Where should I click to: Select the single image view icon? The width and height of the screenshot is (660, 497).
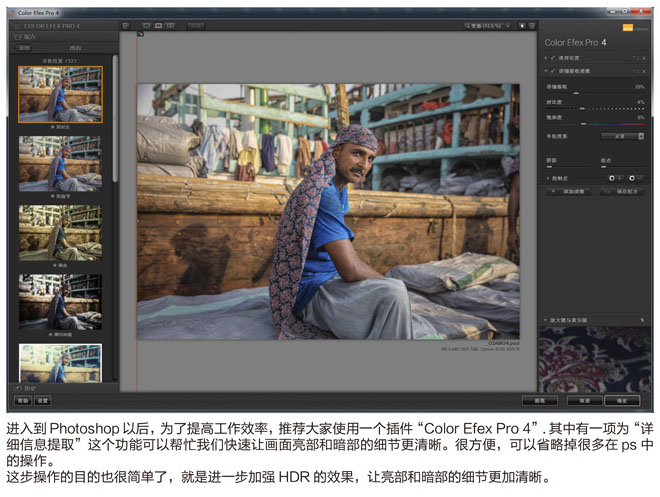[146, 26]
